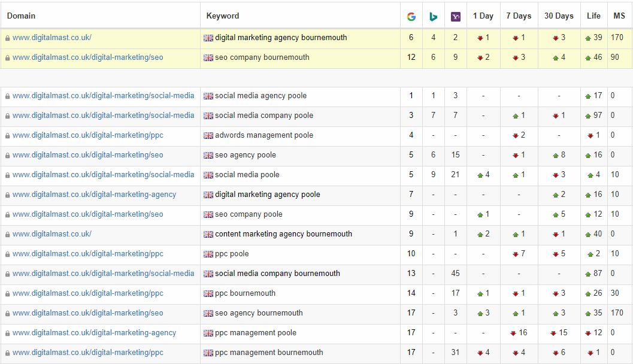
Task: Click green up arrow in 1 Day for 'seo agency bournemouth'
Action: click(x=480, y=314)
